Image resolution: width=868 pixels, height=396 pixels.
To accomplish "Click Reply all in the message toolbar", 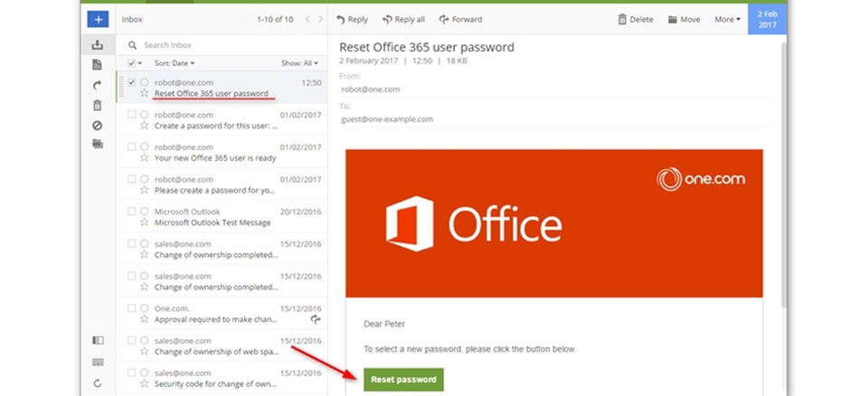I will [404, 19].
